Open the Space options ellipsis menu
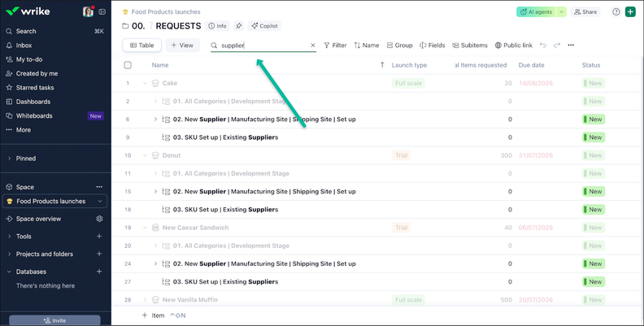 99,187
